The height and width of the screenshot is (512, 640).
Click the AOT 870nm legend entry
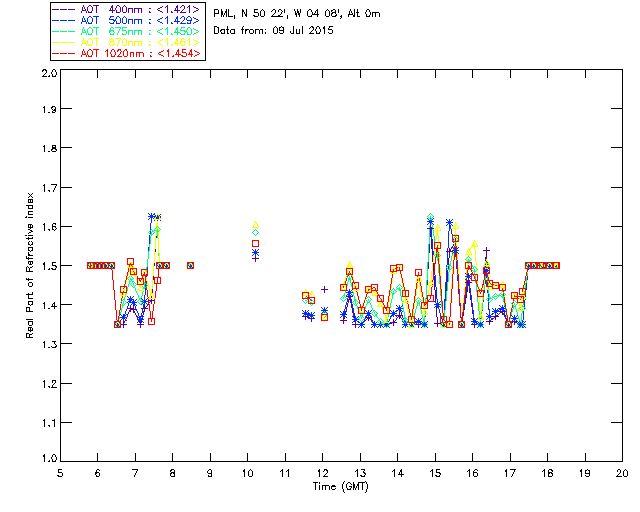[127, 42]
